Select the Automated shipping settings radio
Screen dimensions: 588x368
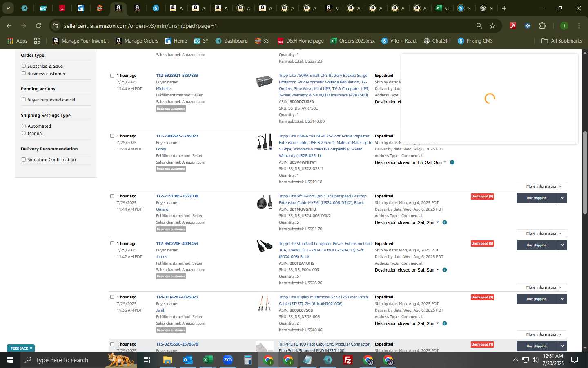click(24, 126)
